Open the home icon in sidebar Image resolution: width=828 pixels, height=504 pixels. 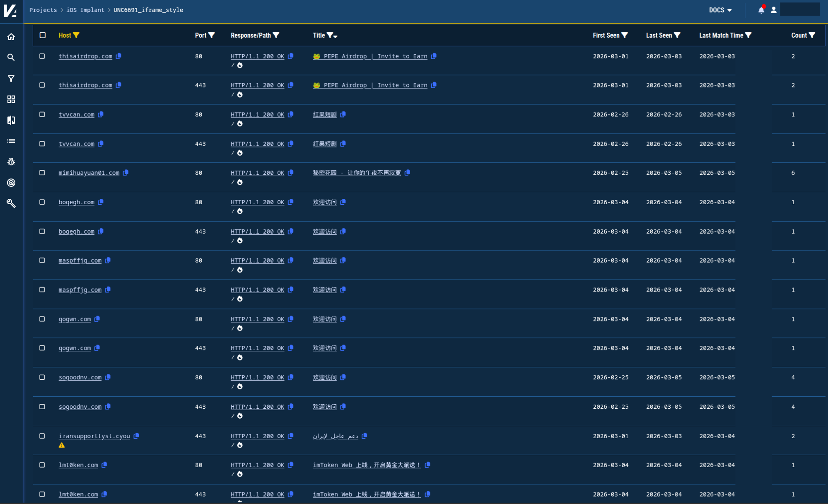coord(11,37)
